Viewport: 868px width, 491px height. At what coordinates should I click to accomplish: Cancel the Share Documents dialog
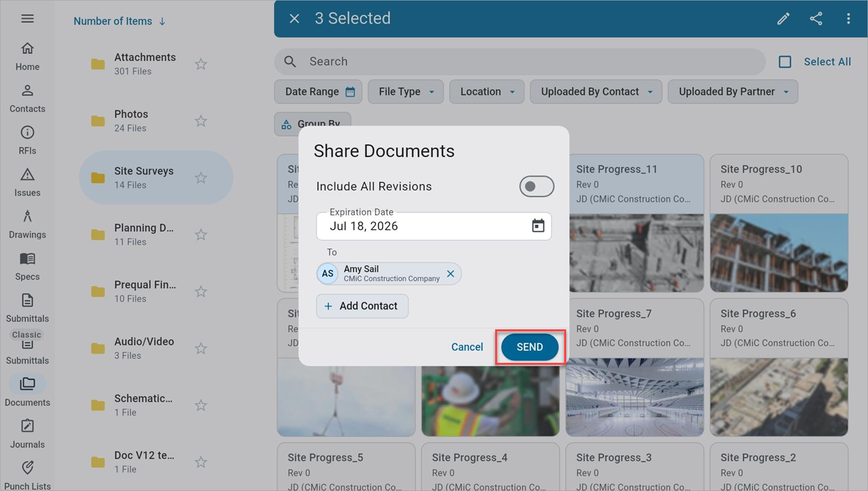467,347
